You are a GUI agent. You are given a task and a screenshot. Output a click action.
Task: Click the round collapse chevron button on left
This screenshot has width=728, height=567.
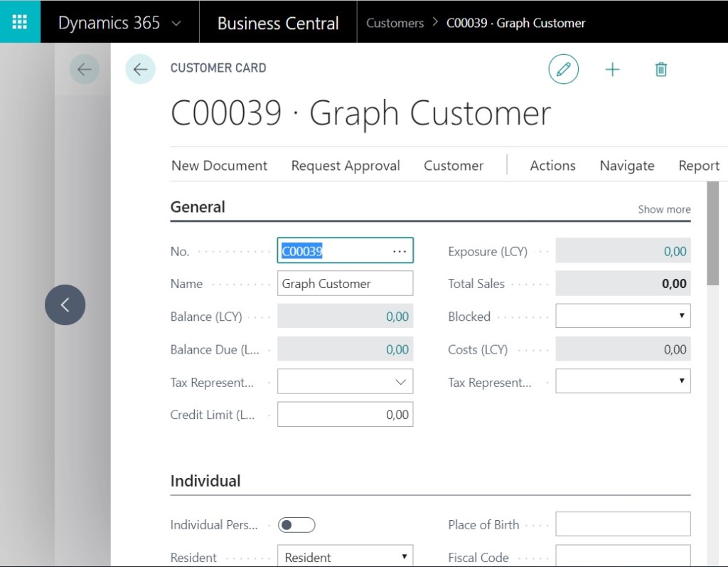pos(65,305)
